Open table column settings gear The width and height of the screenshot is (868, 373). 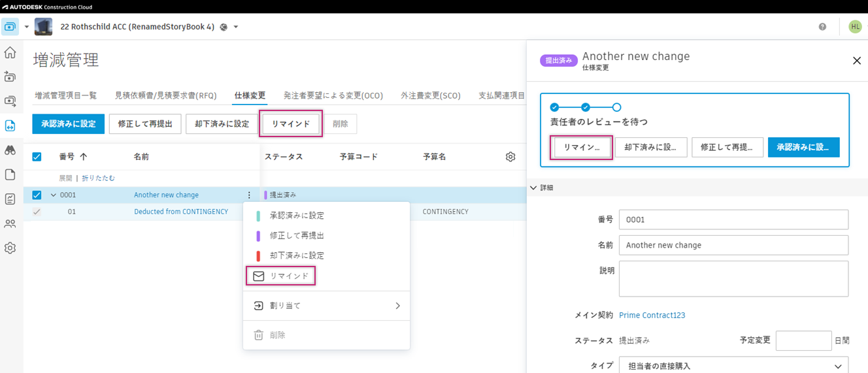[x=511, y=157]
